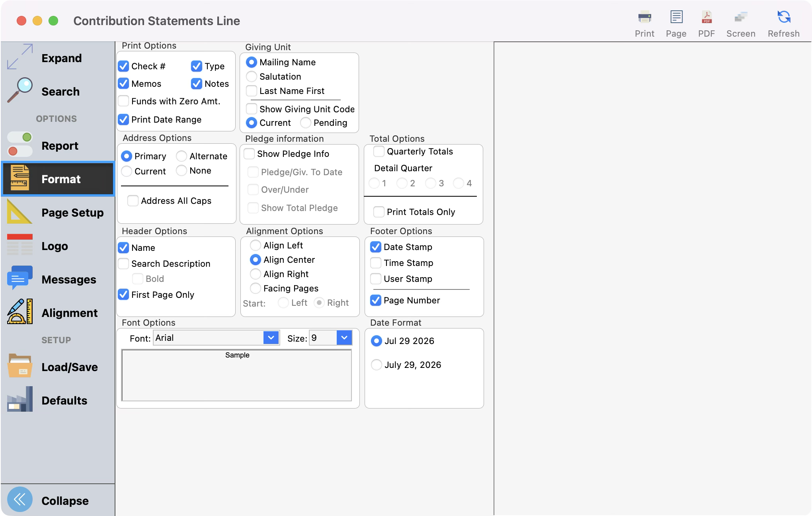Click the Collapse button label
Image resolution: width=812 pixels, height=516 pixels.
(65, 500)
